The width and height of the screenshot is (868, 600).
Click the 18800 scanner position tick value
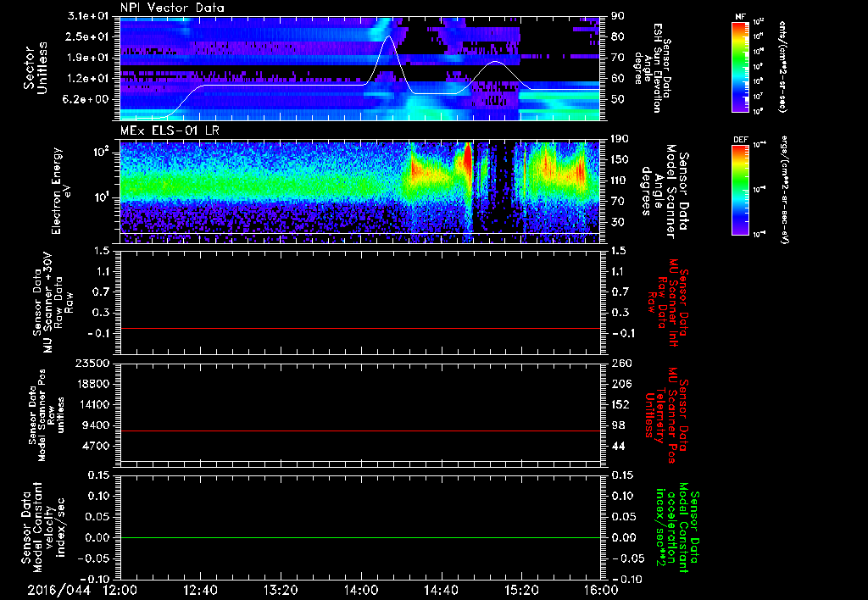pyautogui.click(x=92, y=384)
